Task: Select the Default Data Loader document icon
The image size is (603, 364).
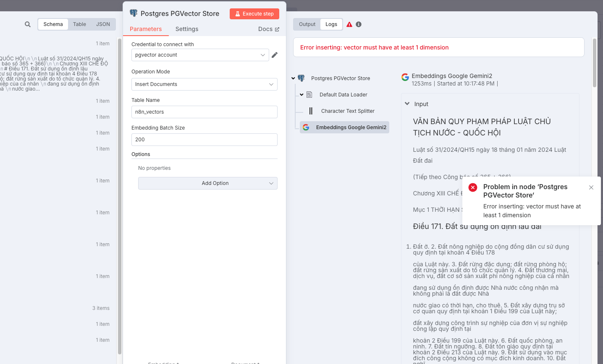Action: [x=309, y=95]
